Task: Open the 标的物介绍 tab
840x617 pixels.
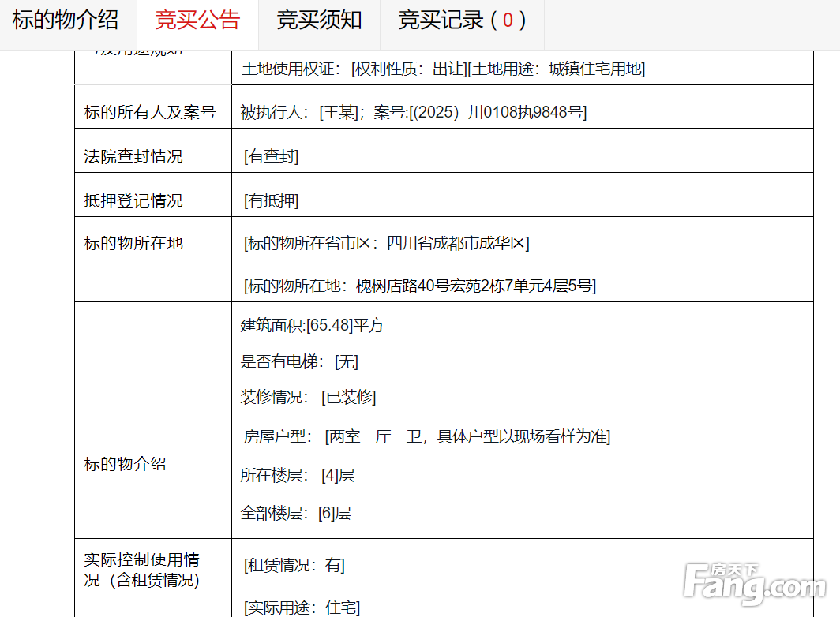Action: (66, 21)
